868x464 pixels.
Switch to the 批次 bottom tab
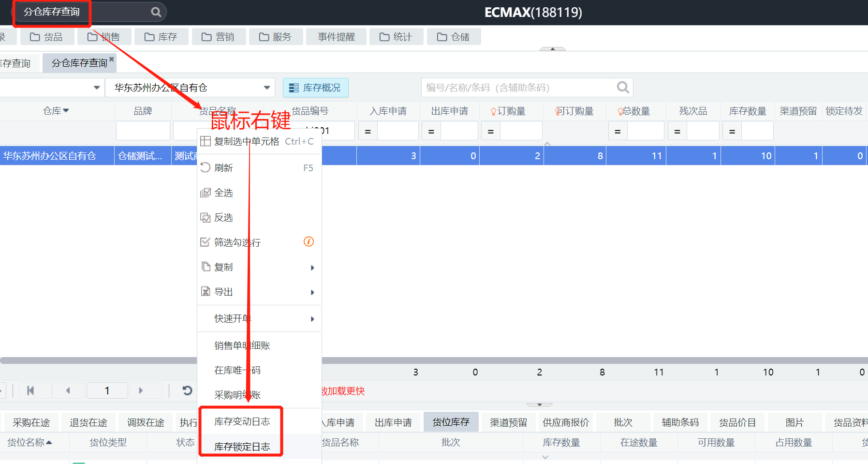623,422
